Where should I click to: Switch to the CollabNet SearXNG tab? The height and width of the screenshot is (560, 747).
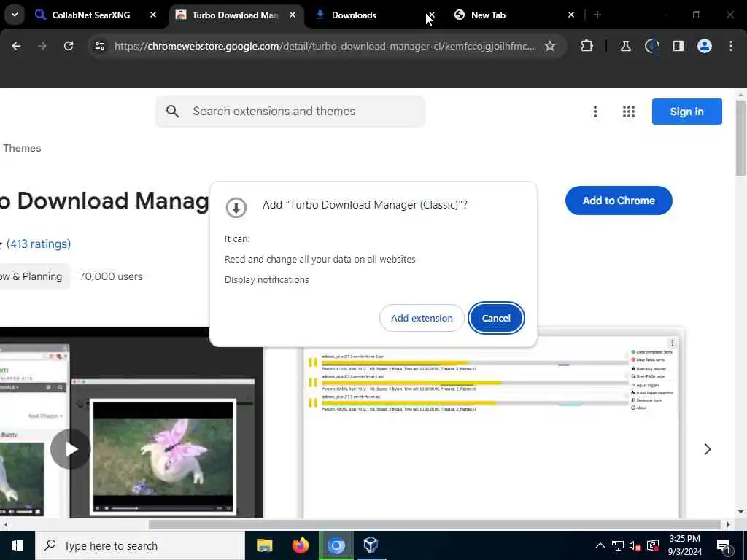tap(90, 15)
